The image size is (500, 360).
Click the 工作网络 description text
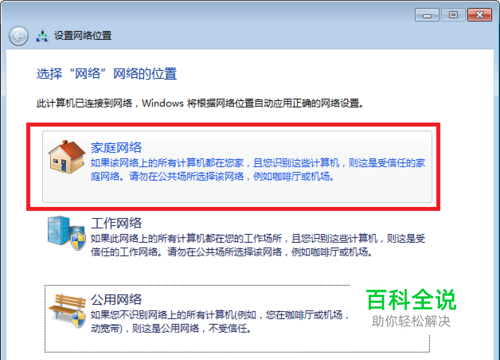258,245
